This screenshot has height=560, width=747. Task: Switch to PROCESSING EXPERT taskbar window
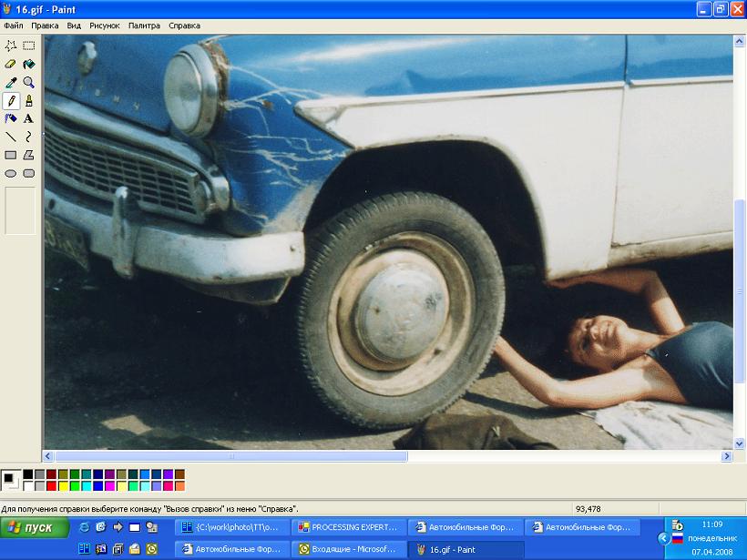tap(348, 527)
